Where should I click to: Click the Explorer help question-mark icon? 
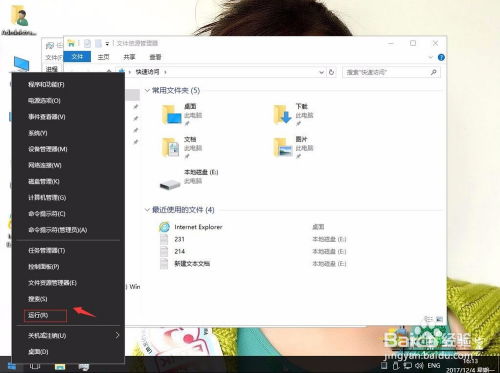coord(441,57)
